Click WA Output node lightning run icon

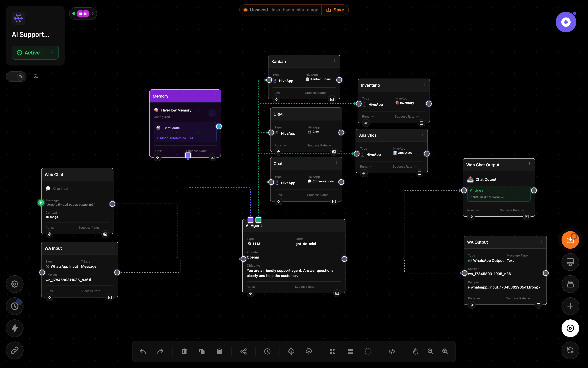tap(472, 305)
